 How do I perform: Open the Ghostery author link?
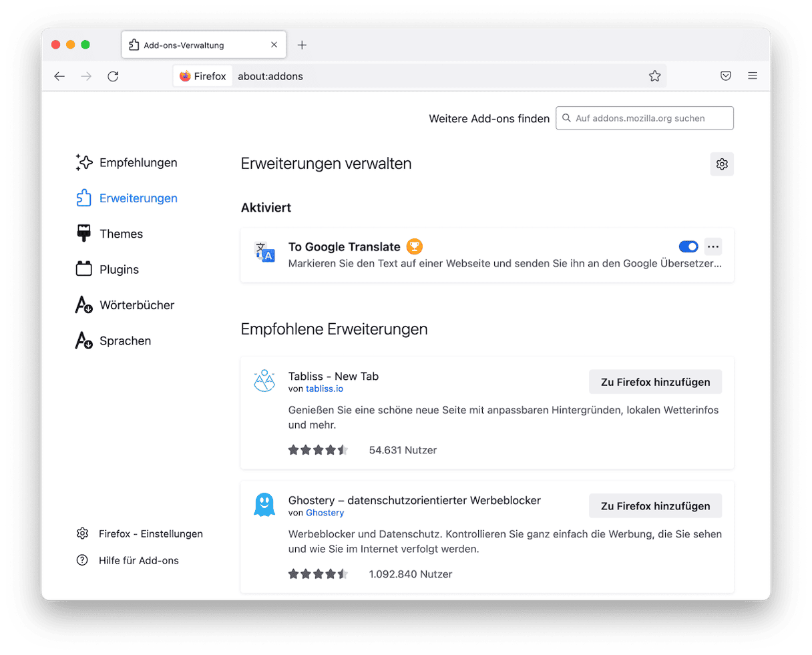(325, 513)
